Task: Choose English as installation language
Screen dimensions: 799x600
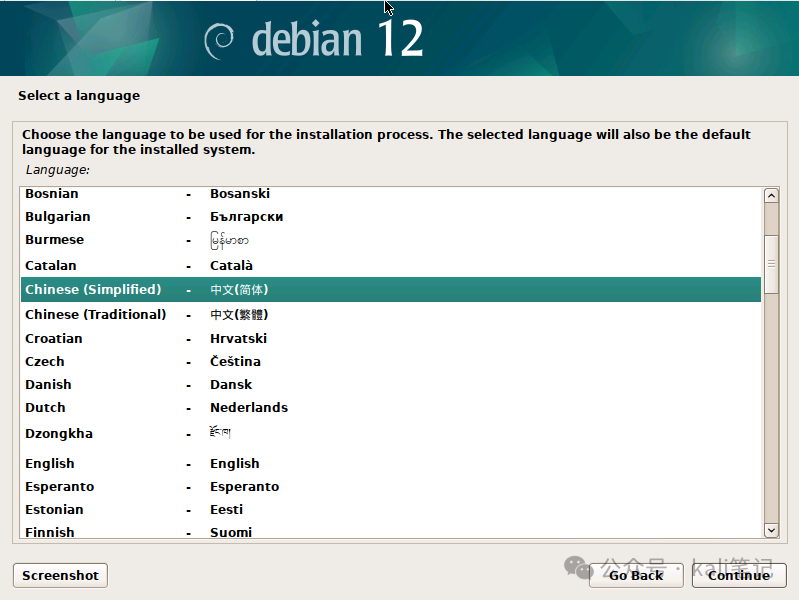Action: click(x=391, y=463)
